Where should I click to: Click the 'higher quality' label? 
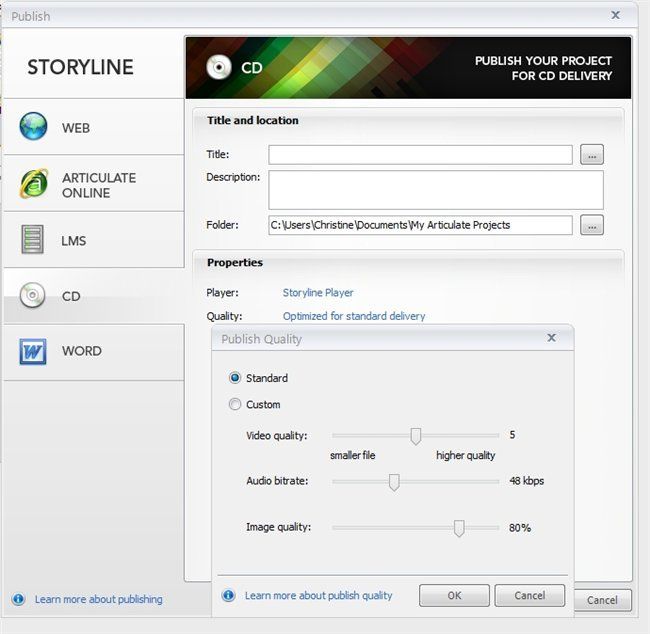tap(466, 455)
